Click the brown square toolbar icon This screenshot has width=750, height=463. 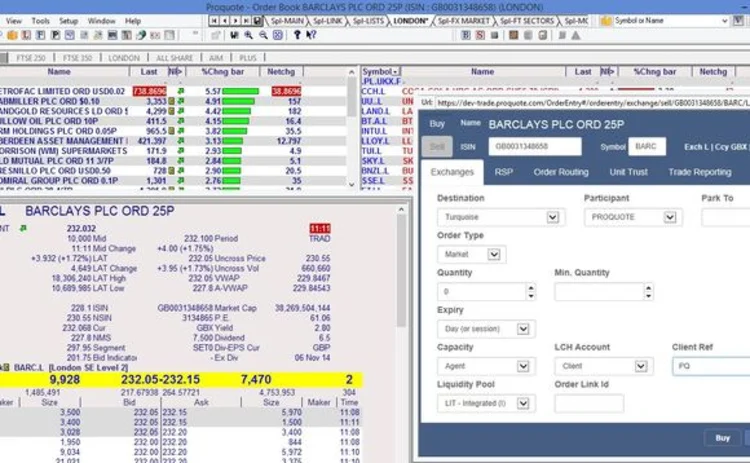pyautogui.click(x=514, y=35)
